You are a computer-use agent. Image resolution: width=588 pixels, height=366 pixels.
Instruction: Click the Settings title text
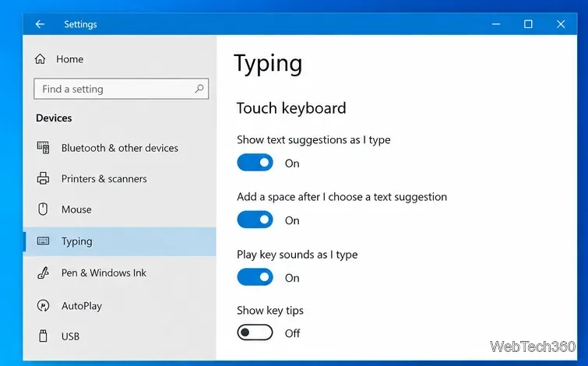[81, 24]
